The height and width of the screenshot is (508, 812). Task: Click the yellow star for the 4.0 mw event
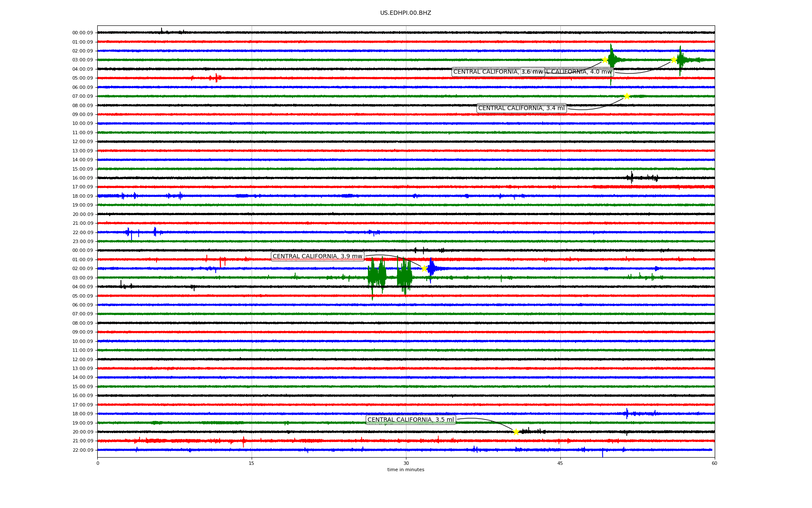coord(674,60)
